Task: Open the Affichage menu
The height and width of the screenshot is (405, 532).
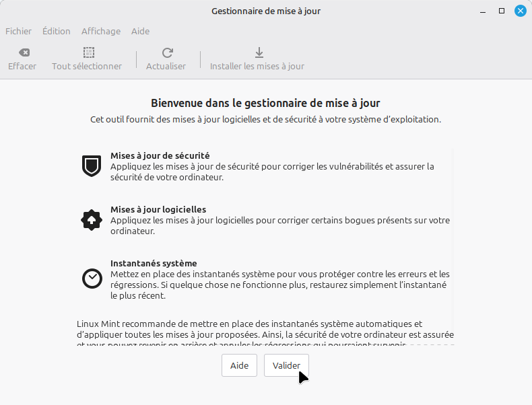Action: tap(101, 31)
